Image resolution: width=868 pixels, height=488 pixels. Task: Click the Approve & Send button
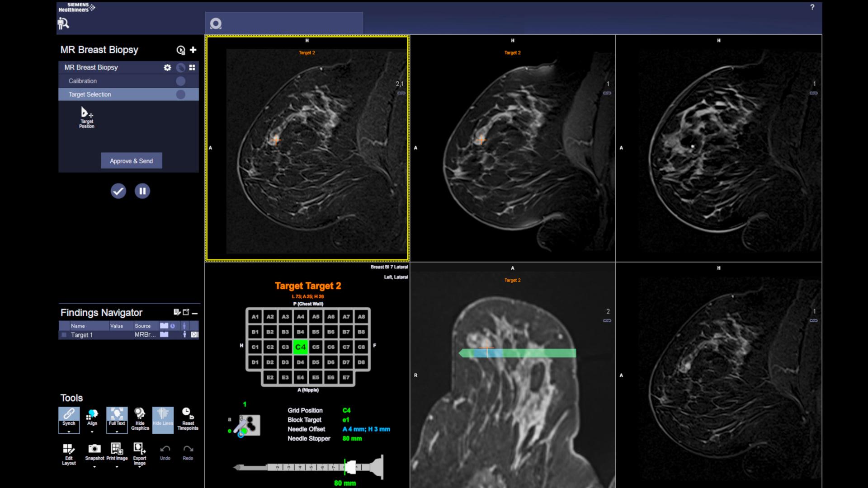click(x=131, y=160)
